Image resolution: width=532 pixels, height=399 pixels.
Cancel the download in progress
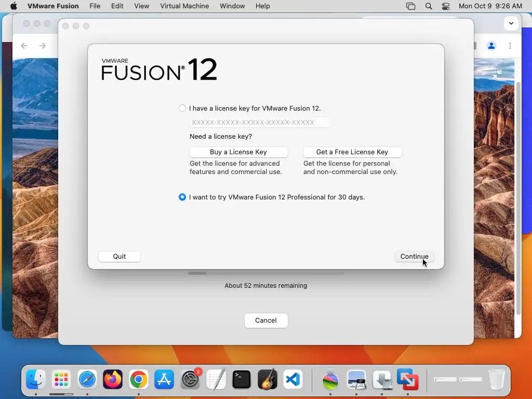[x=266, y=320]
